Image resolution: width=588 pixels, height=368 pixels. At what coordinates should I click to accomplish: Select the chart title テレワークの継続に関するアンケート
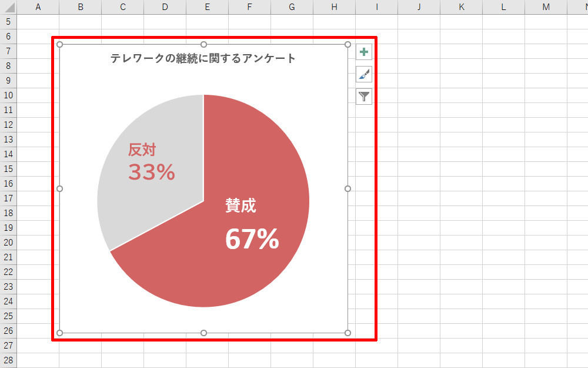click(x=203, y=58)
